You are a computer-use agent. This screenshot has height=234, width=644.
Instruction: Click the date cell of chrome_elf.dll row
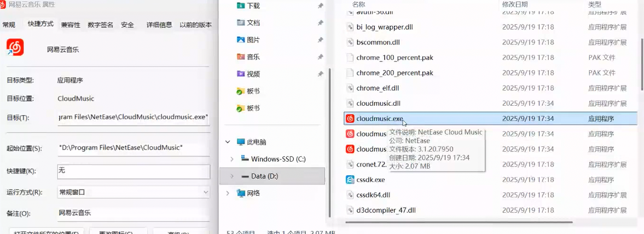pos(528,88)
